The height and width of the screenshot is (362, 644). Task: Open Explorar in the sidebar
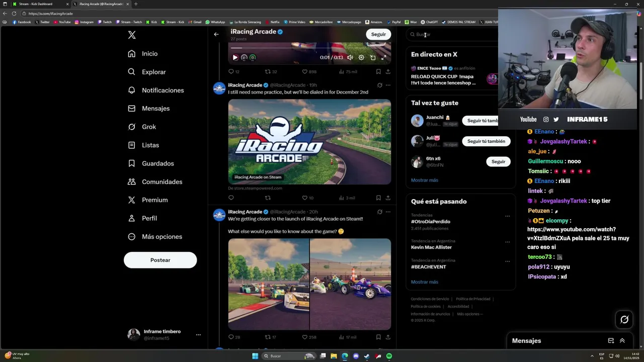147,72
